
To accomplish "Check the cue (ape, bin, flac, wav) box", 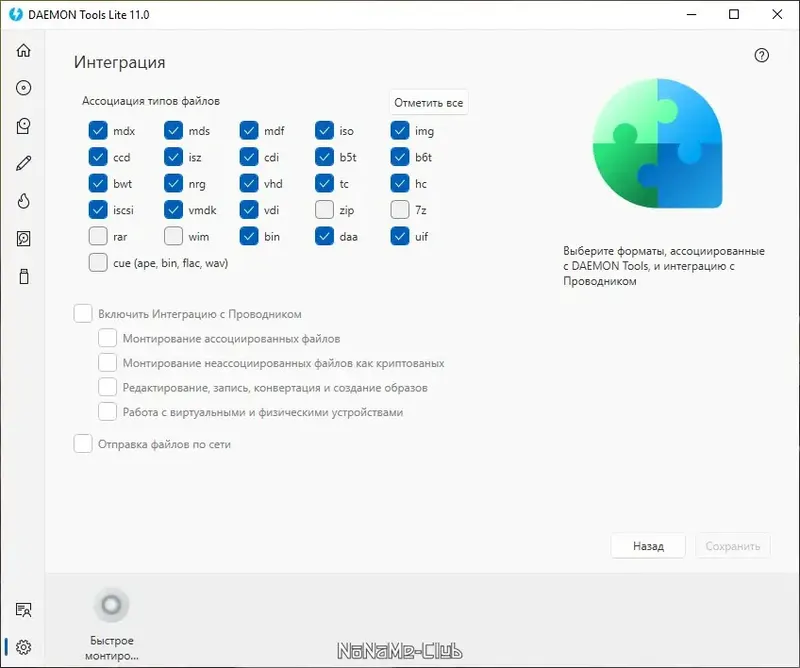I will (98, 263).
